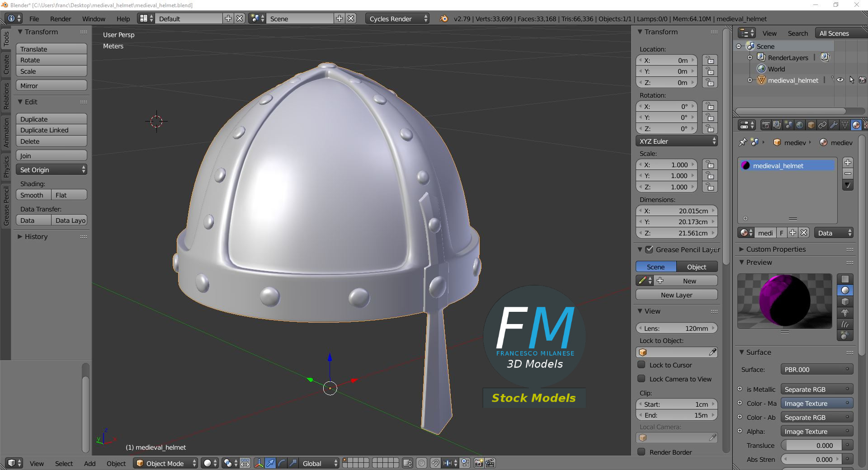Click the snap magnet icon in viewport header
Viewport: 868px width, 470px height.
coord(435,463)
